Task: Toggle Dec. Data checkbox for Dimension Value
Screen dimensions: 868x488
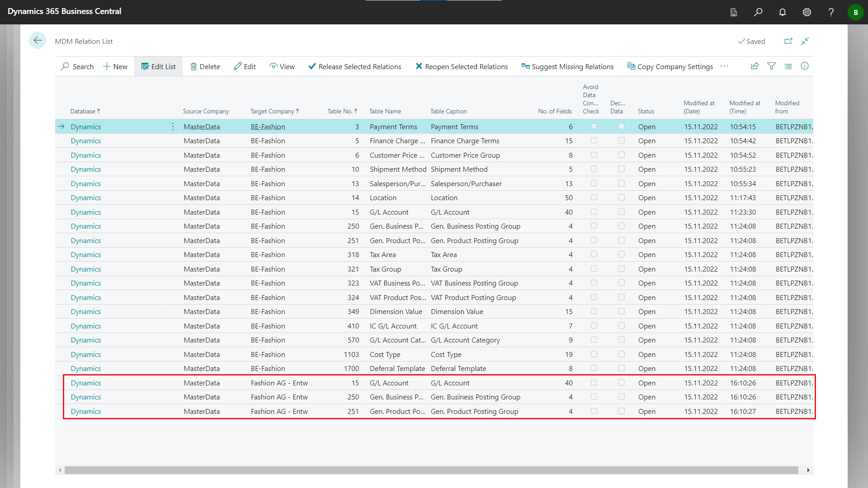Action: pyautogui.click(x=621, y=311)
